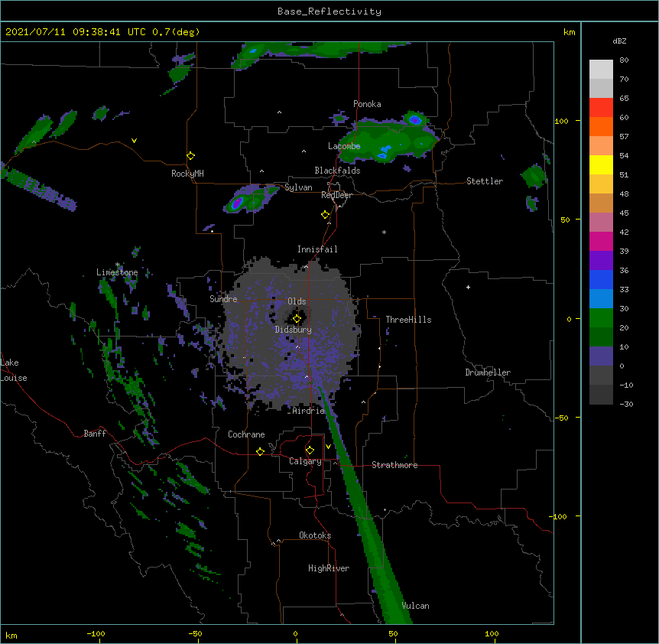Click the Olds town label
Image resolution: width=659 pixels, height=644 pixels.
point(297,301)
